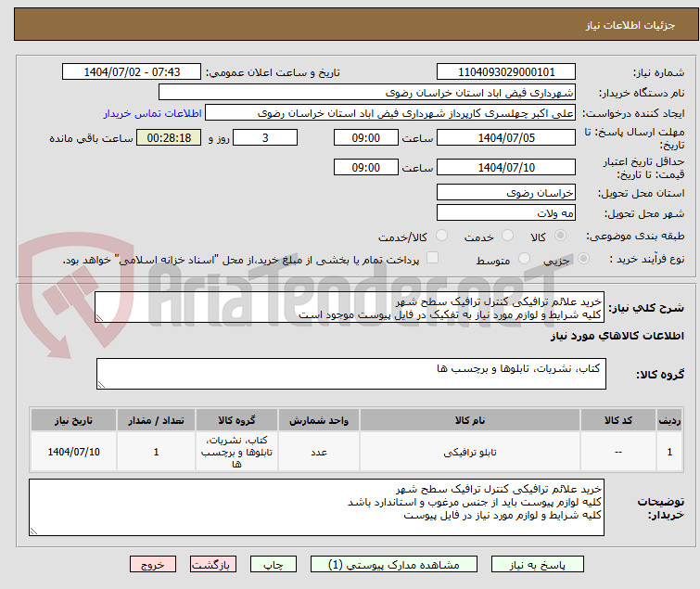Click the -- کد کالا cell in row 1
Image resolution: width=700 pixels, height=589 pixels.
pos(618,452)
